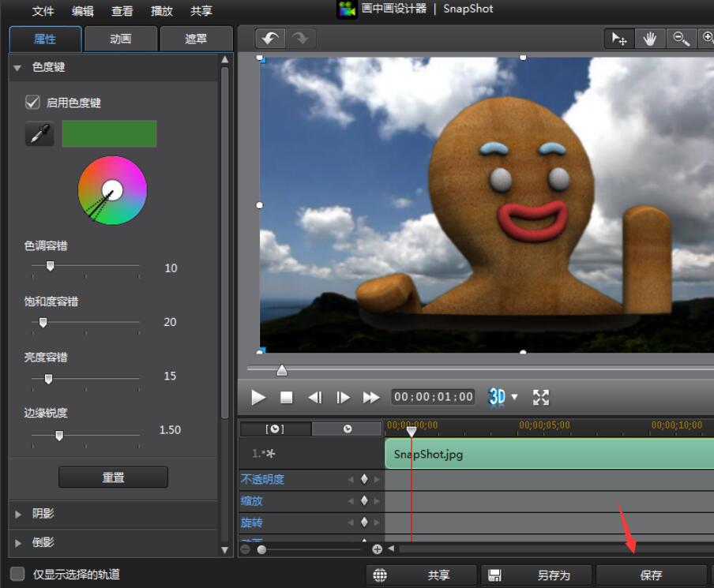The height and width of the screenshot is (588, 714).
Task: Expand the 倒影 section
Action: (x=19, y=543)
